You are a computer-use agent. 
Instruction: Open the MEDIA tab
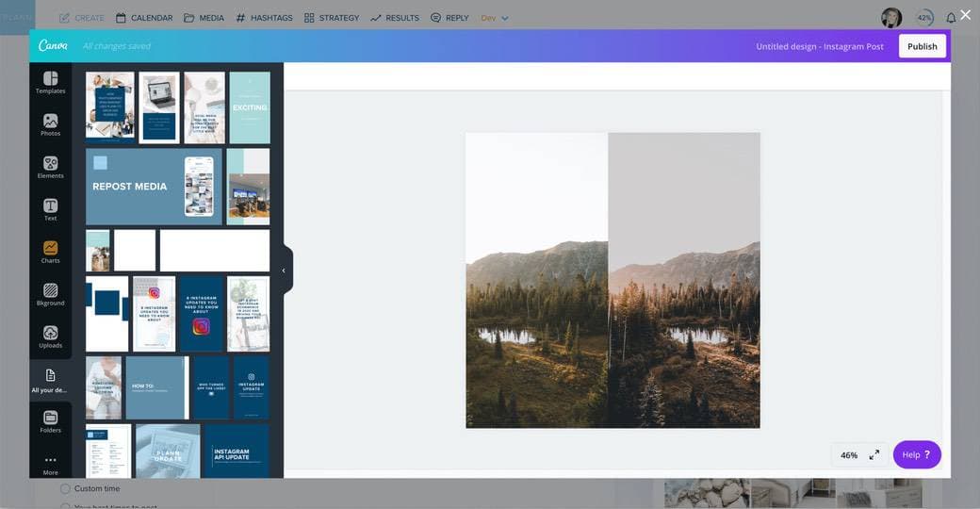pos(204,18)
